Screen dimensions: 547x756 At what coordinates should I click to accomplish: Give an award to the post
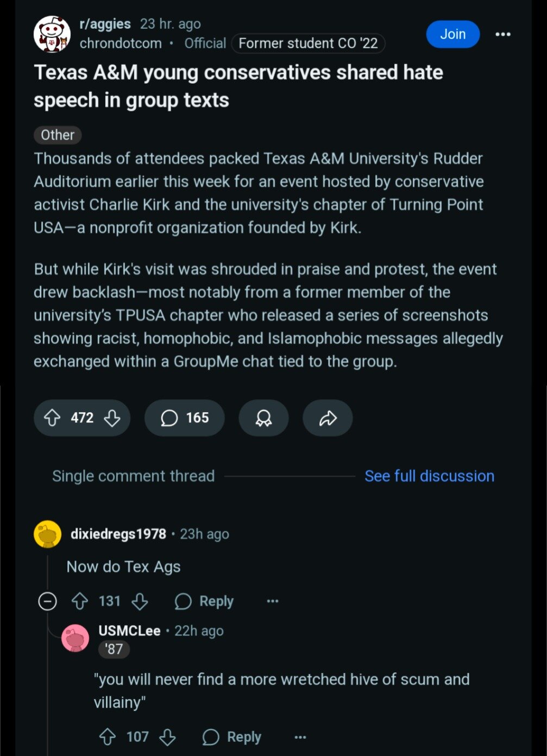click(263, 418)
